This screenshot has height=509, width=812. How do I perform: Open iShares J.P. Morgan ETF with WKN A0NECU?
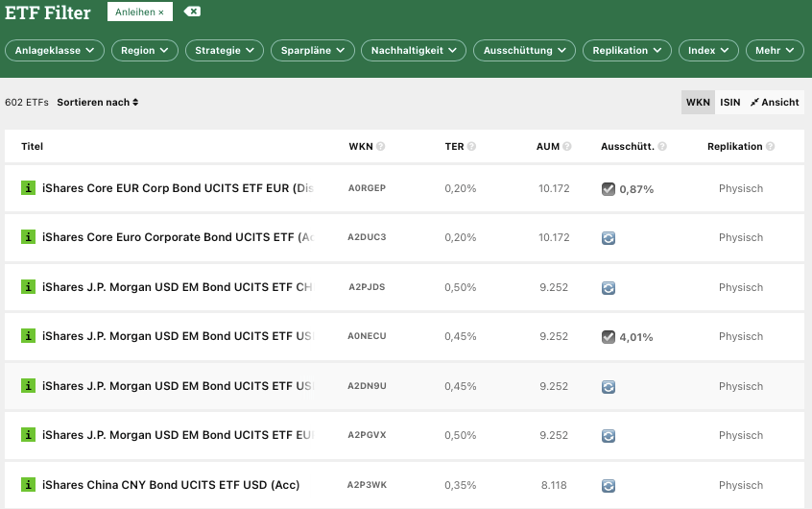click(x=178, y=336)
